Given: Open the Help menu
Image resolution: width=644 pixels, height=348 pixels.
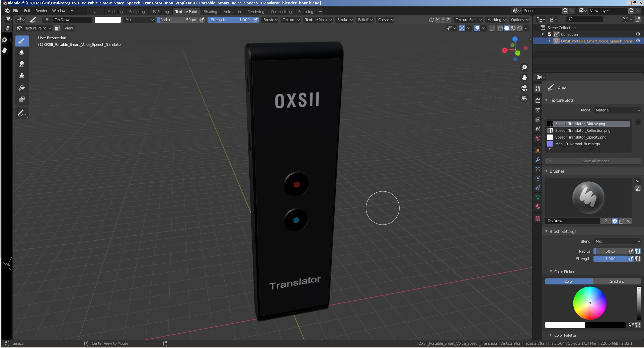Looking at the screenshot, I should 75,11.
